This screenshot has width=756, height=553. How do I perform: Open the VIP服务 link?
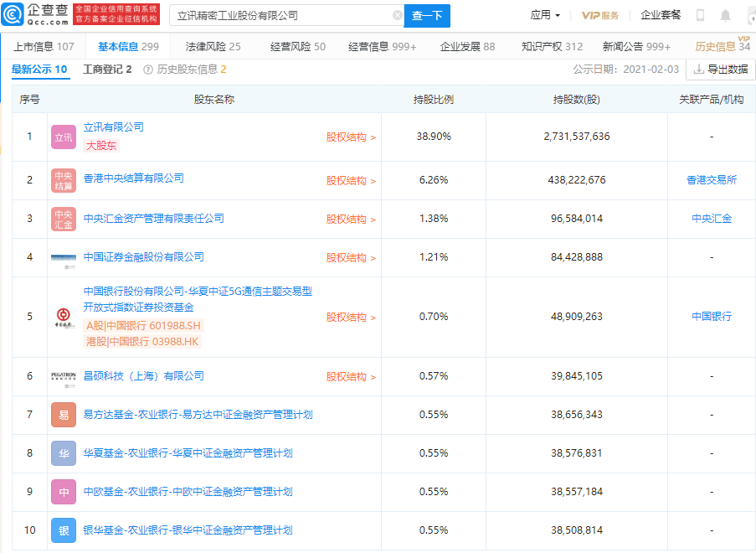tap(600, 15)
